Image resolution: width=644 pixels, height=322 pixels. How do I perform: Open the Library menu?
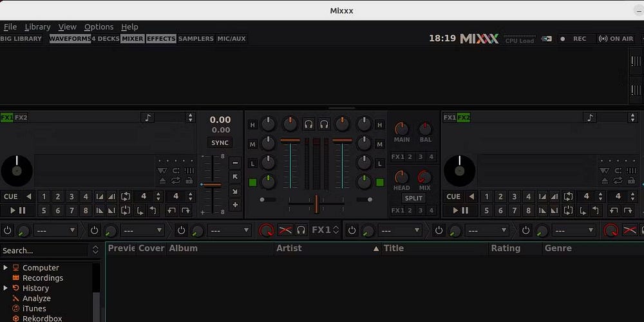(37, 27)
